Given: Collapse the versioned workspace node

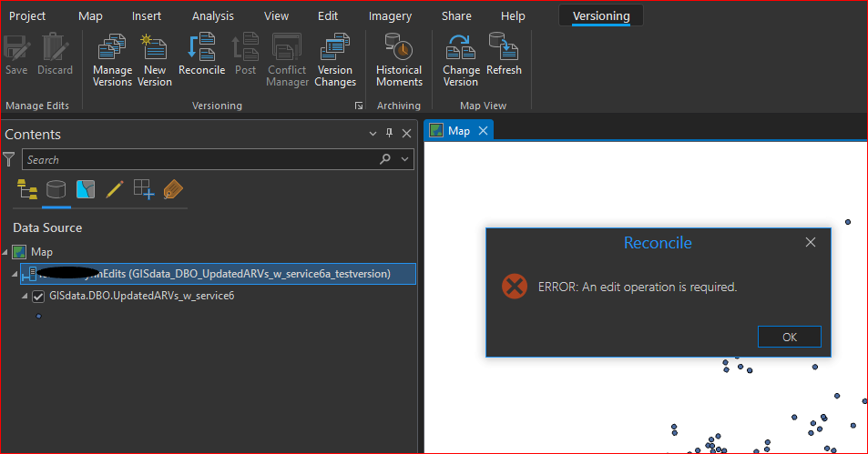Looking at the screenshot, I should pos(15,274).
